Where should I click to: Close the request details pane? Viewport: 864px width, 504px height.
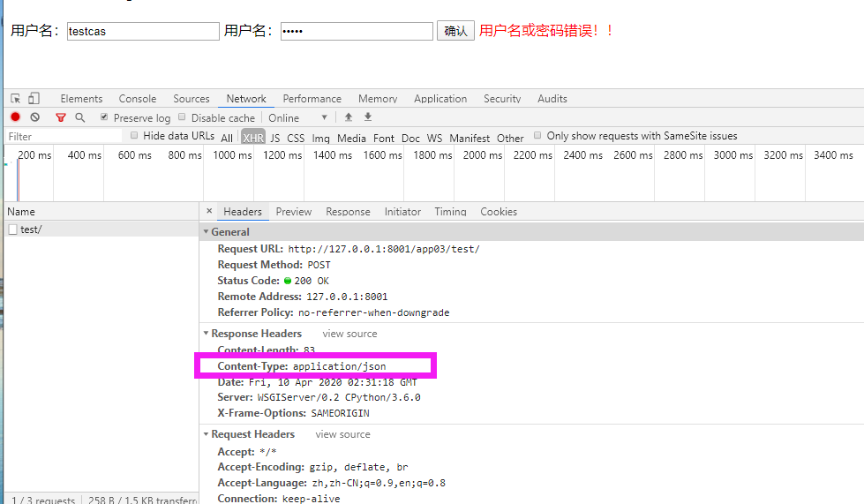pyautogui.click(x=209, y=211)
